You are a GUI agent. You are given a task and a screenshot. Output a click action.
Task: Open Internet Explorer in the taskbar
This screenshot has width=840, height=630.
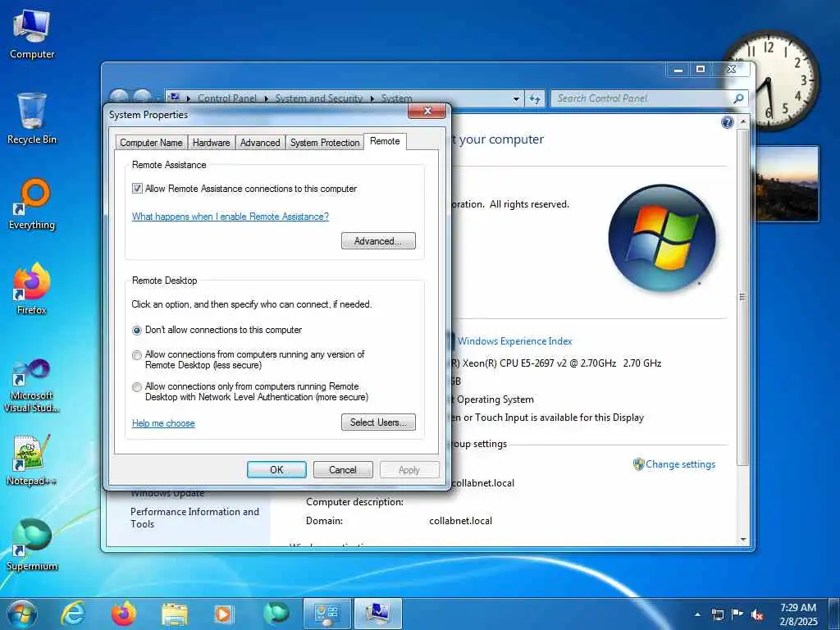pyautogui.click(x=73, y=614)
